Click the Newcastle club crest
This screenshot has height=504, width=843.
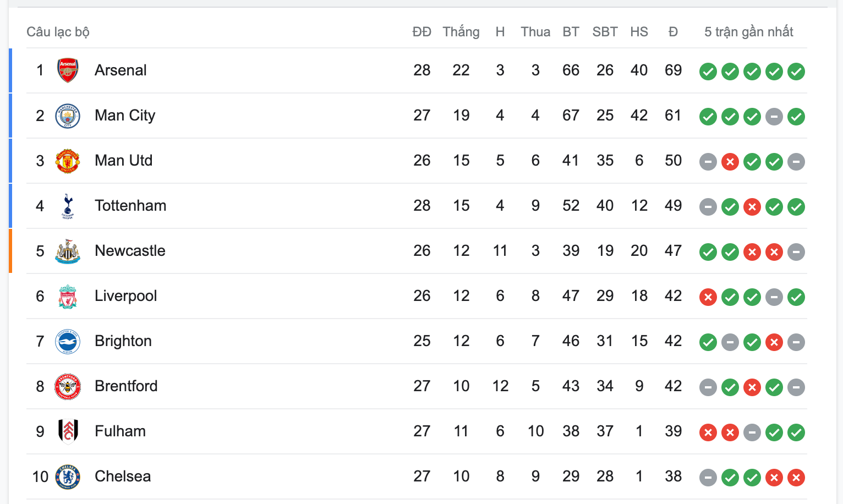pos(68,251)
